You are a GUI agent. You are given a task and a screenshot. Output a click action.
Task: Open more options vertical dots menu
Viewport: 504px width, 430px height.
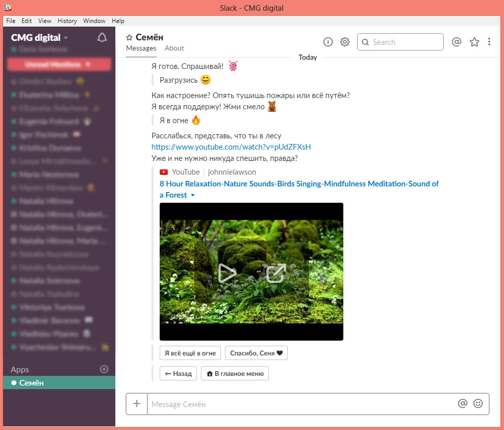(489, 42)
